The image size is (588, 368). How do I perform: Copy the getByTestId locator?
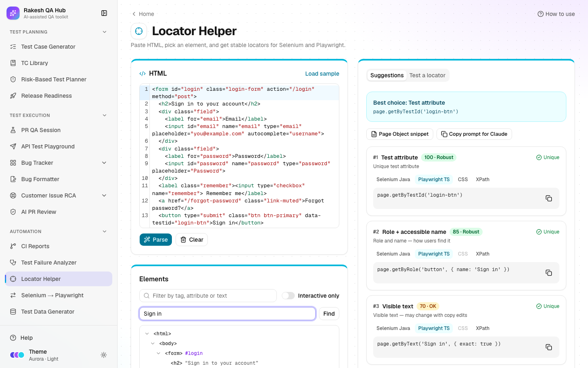[x=549, y=198]
